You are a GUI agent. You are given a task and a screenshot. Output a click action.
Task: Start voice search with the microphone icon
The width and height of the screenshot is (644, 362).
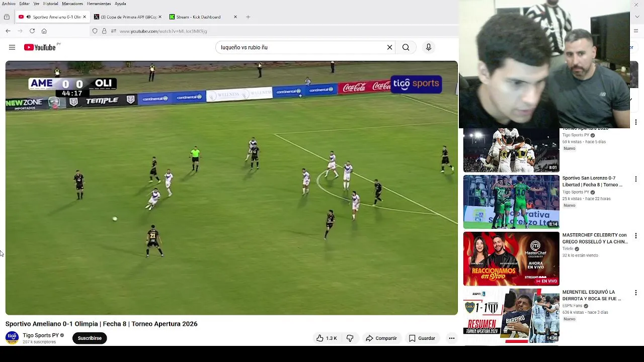tap(429, 47)
